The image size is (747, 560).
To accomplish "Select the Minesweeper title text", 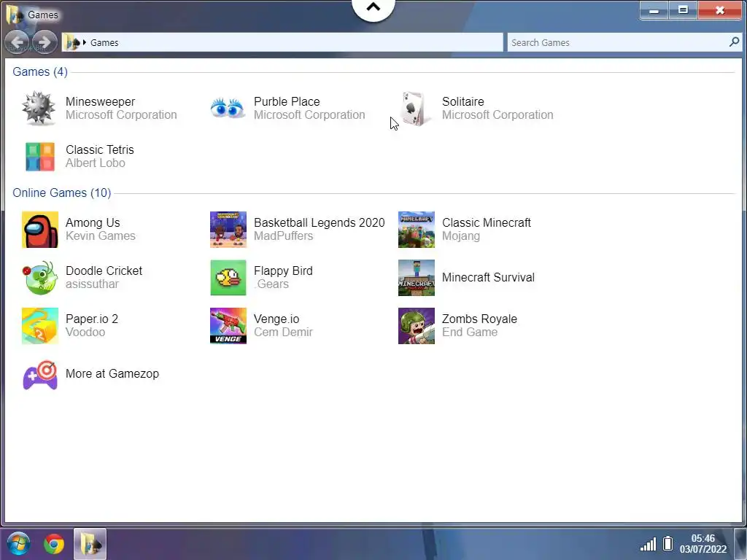I will [x=100, y=101].
